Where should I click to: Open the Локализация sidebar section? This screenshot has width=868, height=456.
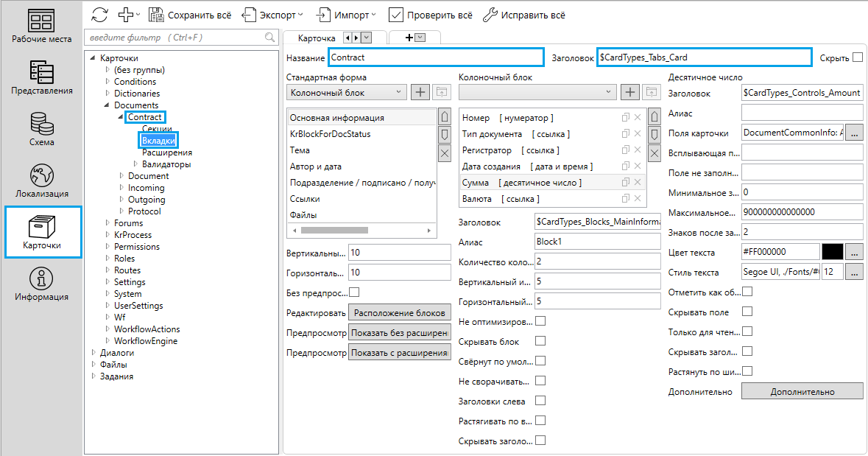point(41,181)
